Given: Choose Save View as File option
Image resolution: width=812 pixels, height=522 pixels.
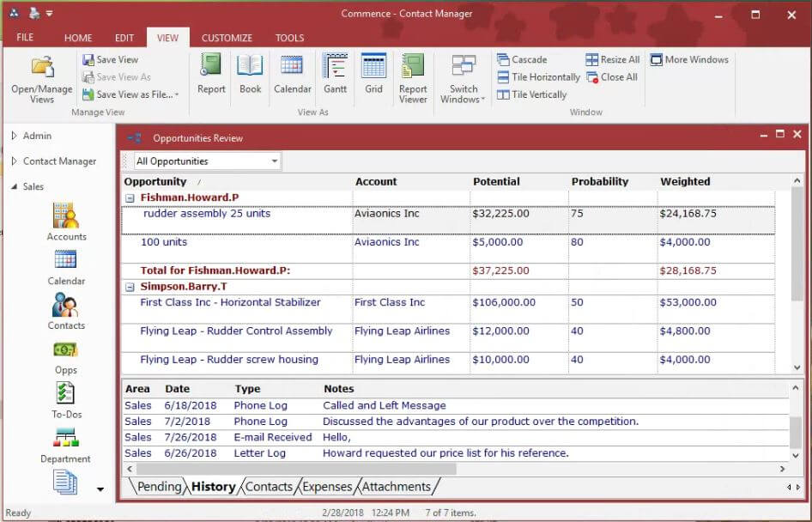Looking at the screenshot, I should [130, 94].
